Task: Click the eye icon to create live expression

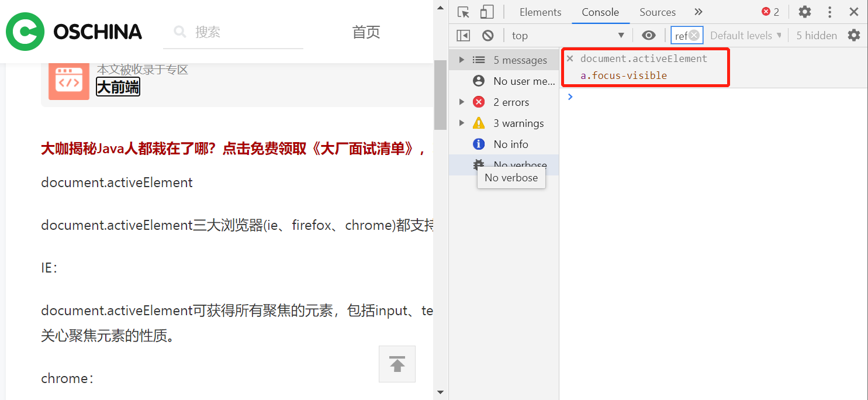Action: (x=649, y=35)
